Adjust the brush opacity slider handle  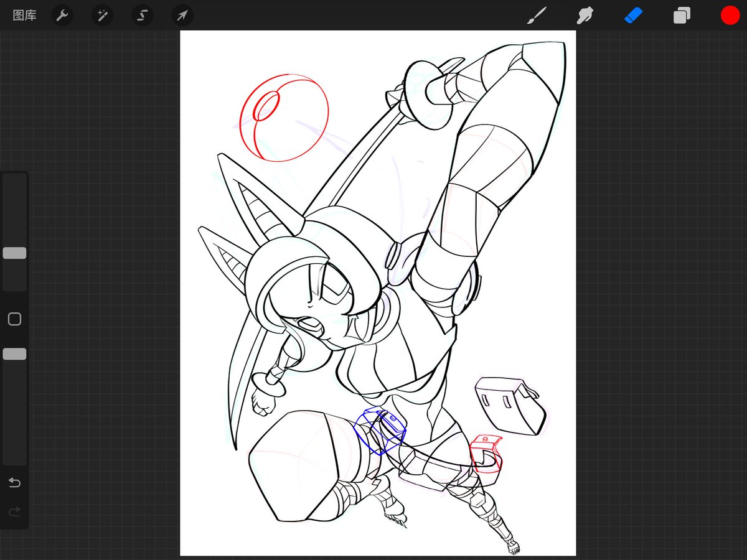(14, 354)
